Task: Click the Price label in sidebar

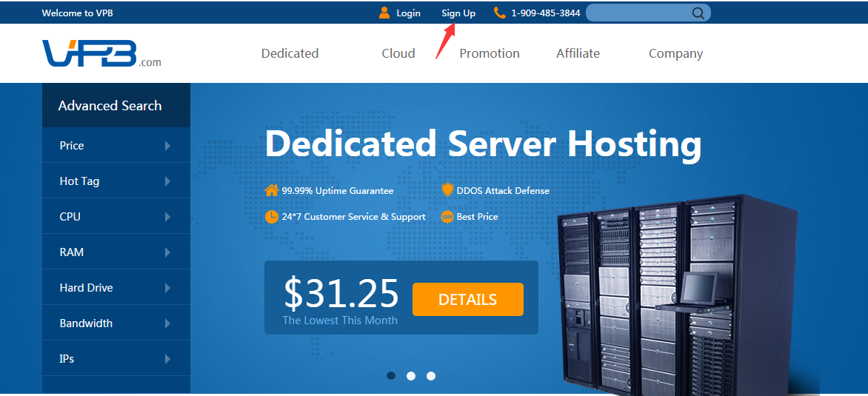Action: 72,146
